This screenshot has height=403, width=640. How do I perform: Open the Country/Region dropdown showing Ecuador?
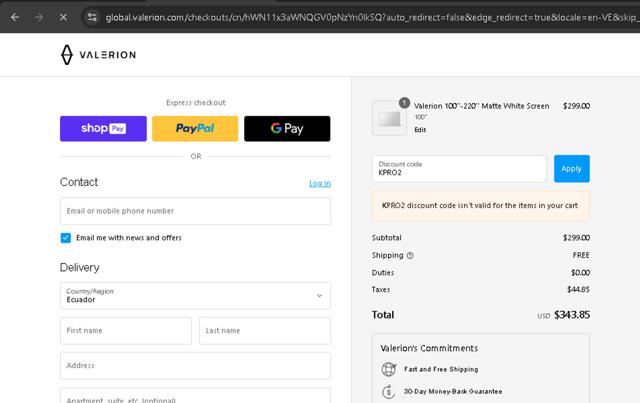click(196, 296)
